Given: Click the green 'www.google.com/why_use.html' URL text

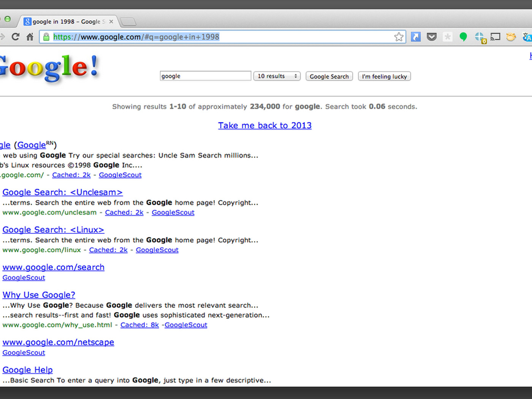Looking at the screenshot, I should click(x=57, y=325).
